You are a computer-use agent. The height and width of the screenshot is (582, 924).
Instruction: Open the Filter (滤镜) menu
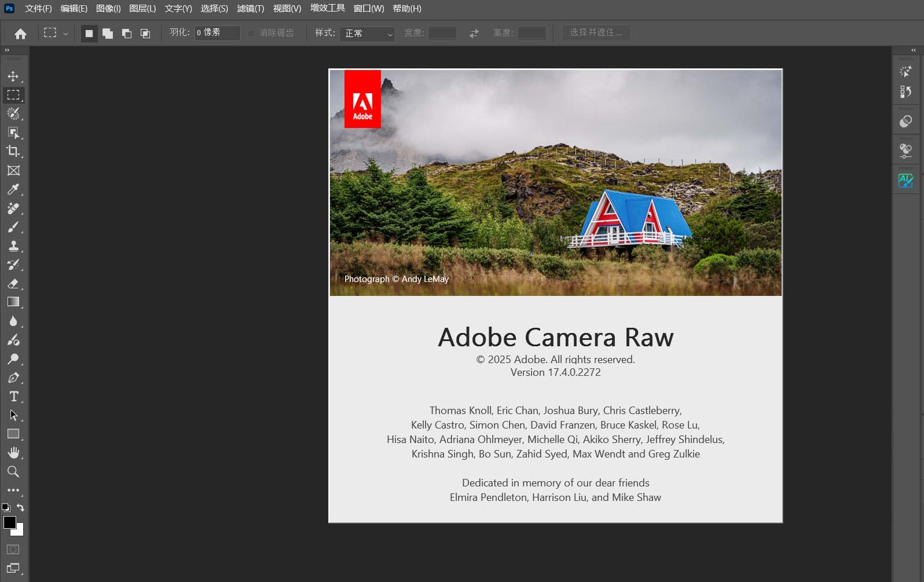click(251, 9)
